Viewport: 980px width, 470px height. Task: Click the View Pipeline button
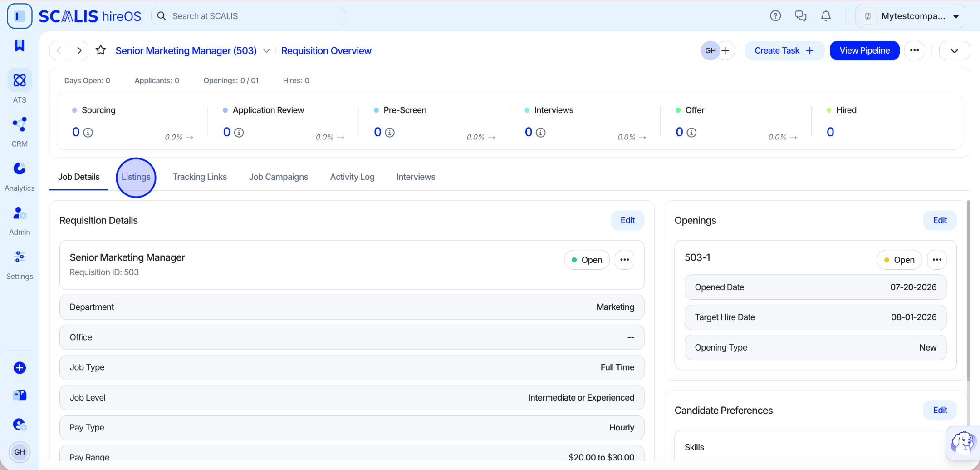pos(864,50)
